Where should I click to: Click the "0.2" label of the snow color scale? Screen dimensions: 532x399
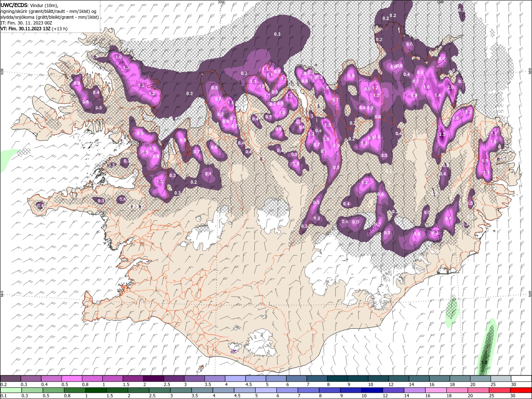[x=3, y=384]
